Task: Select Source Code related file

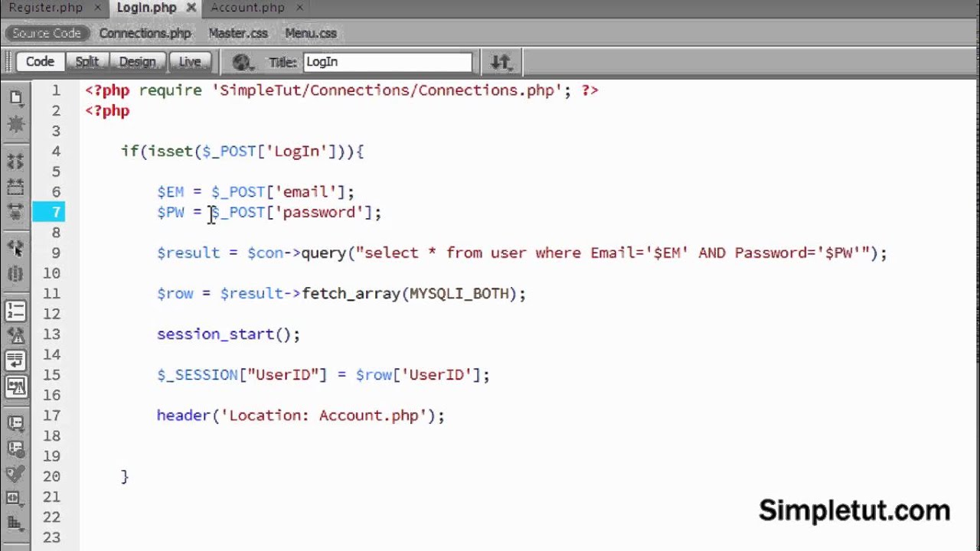Action: pos(46,33)
